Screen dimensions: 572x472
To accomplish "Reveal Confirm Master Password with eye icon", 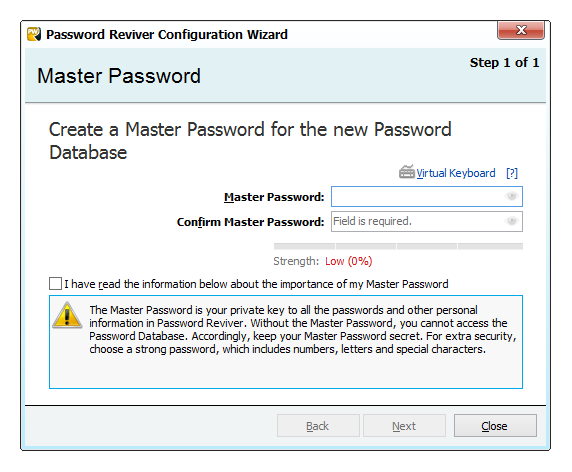I will [x=511, y=221].
